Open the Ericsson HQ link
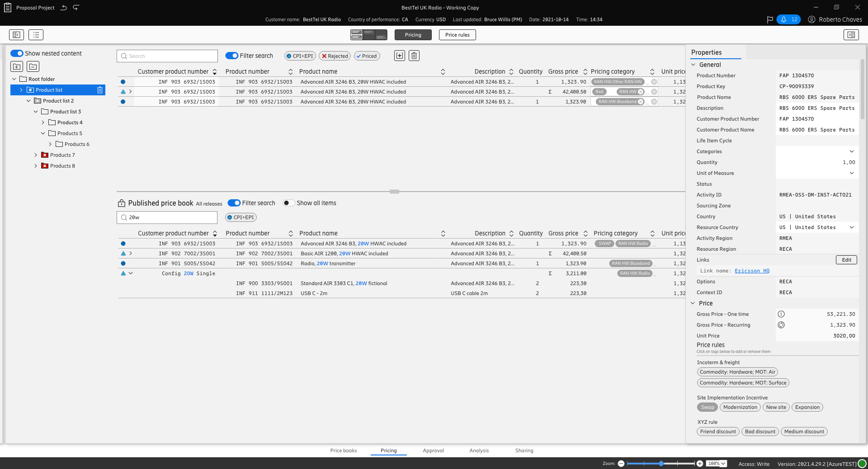Viewport: 868px width, 469px height. click(x=752, y=271)
